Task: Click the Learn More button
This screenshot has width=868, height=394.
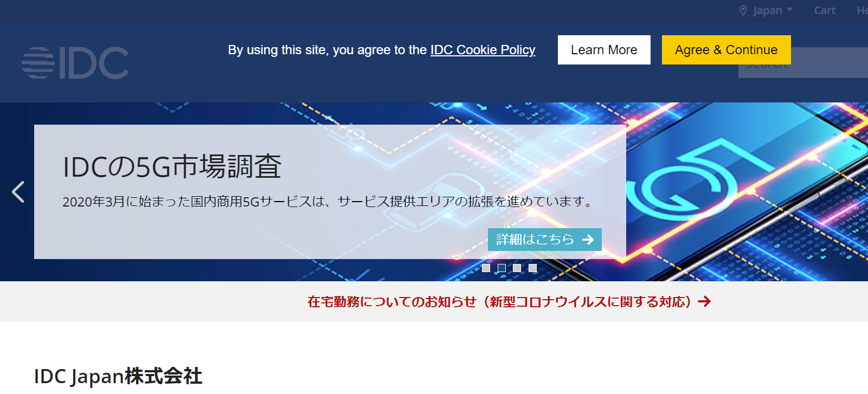Action: [x=604, y=50]
